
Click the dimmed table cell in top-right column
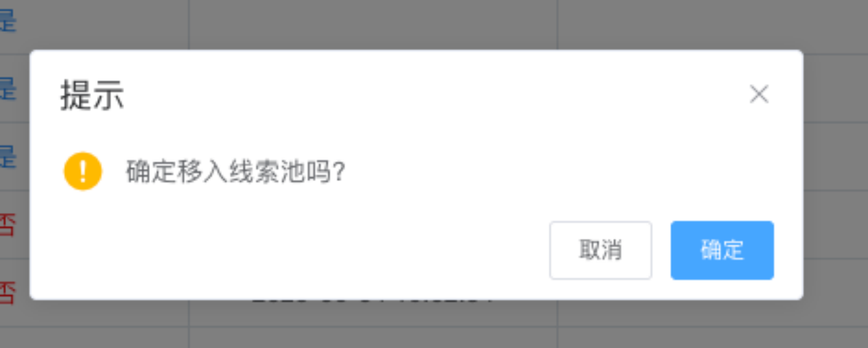[712, 24]
